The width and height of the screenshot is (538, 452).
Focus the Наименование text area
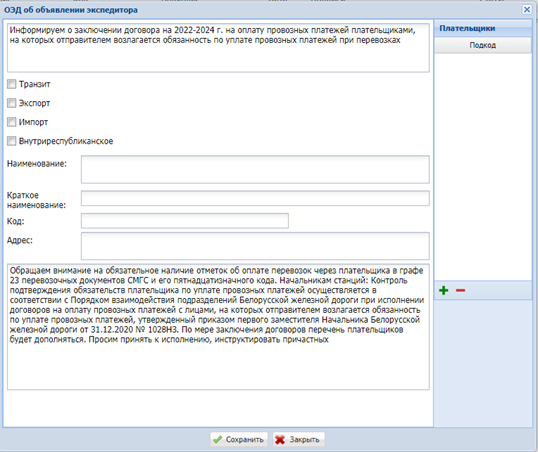255,169
